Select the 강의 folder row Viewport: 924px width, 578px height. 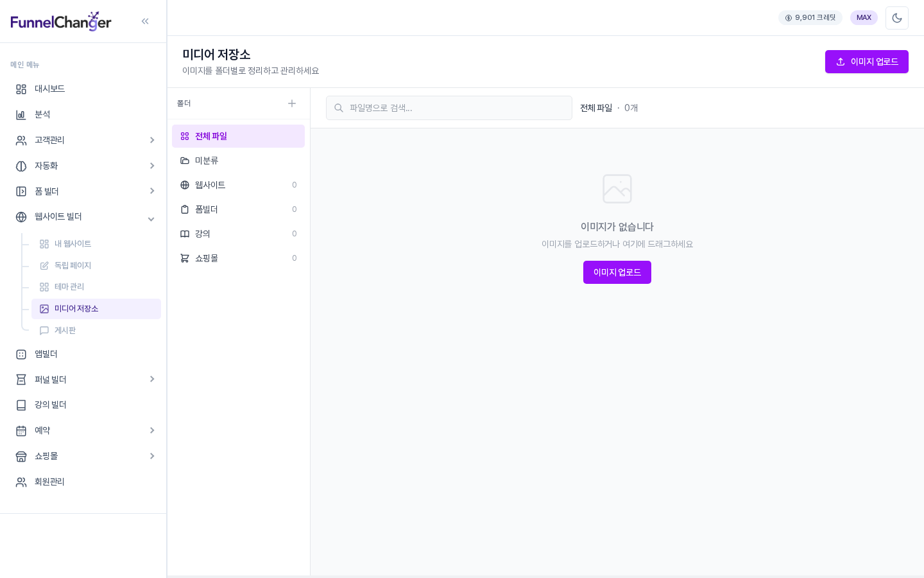pyautogui.click(x=238, y=234)
